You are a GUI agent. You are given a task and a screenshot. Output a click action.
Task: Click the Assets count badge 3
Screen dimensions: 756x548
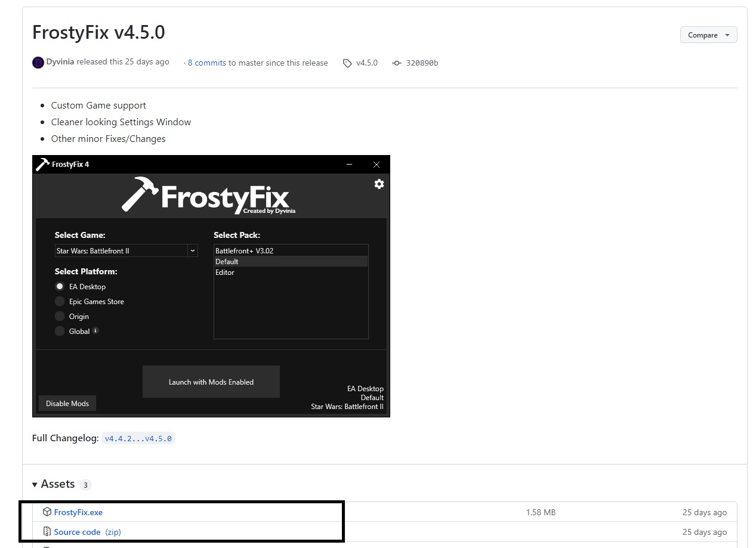(x=85, y=485)
